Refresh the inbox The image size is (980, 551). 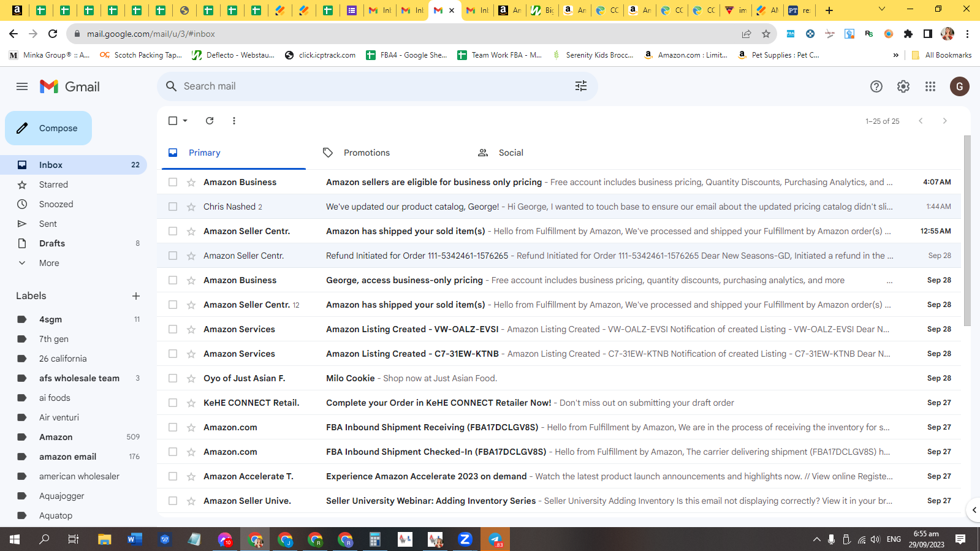pyautogui.click(x=210, y=121)
